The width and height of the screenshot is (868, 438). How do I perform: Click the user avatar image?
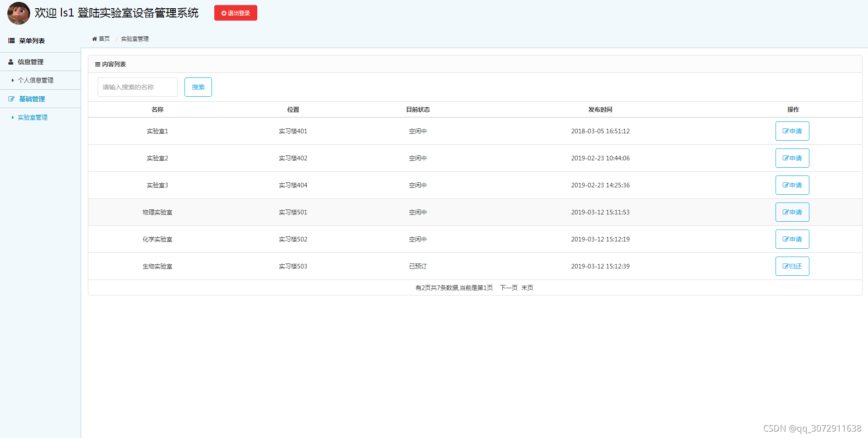click(19, 13)
